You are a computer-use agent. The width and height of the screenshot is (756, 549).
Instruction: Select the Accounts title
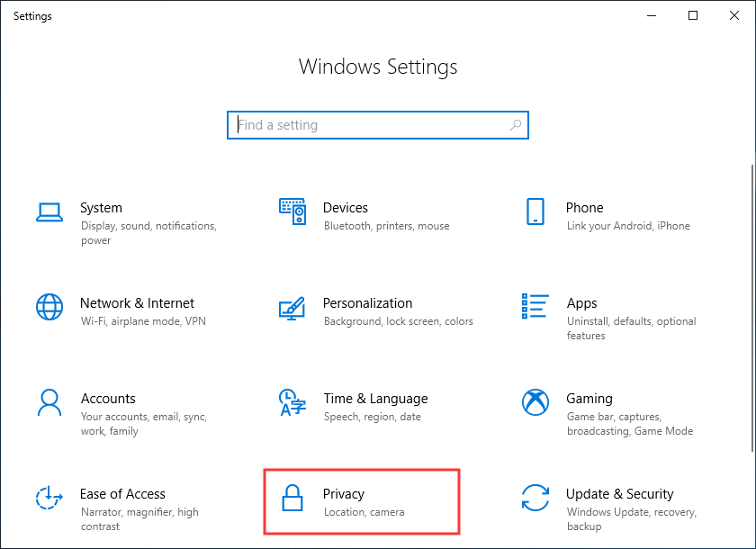coord(108,399)
